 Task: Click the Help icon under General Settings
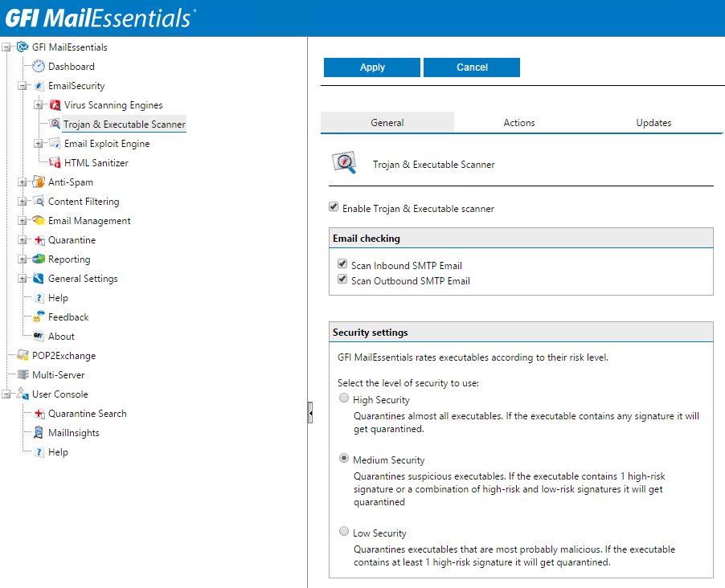point(39,298)
